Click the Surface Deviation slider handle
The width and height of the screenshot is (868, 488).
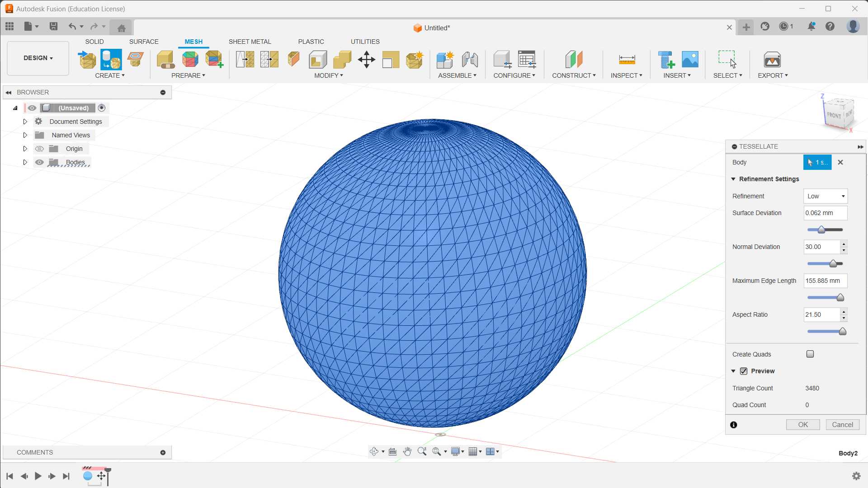(x=821, y=230)
